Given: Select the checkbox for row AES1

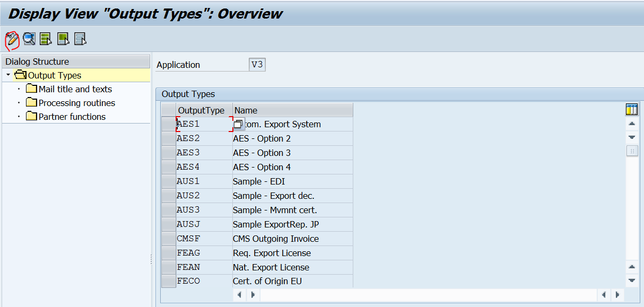Looking at the screenshot, I should (x=168, y=124).
